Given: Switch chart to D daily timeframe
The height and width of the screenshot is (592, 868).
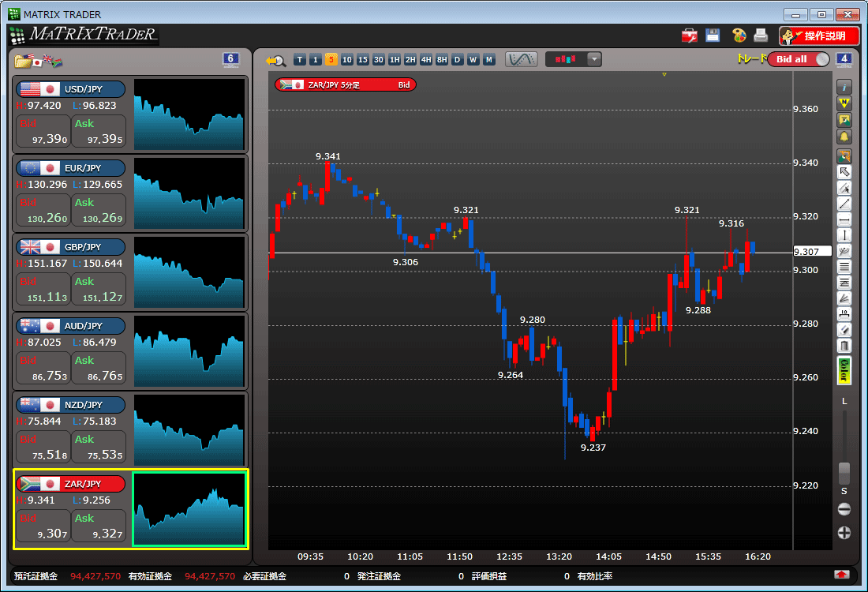Looking at the screenshot, I should pyautogui.click(x=457, y=60).
